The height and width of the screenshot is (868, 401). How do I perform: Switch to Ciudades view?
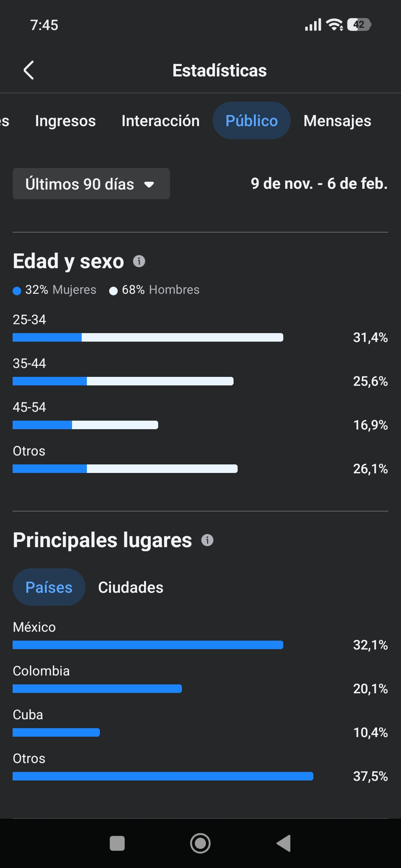(131, 587)
